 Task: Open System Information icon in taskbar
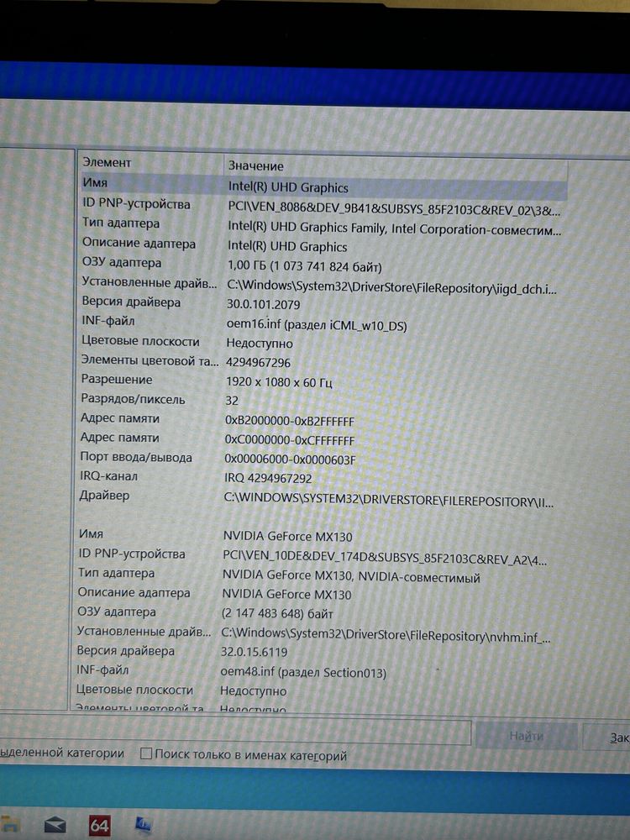pos(143,824)
